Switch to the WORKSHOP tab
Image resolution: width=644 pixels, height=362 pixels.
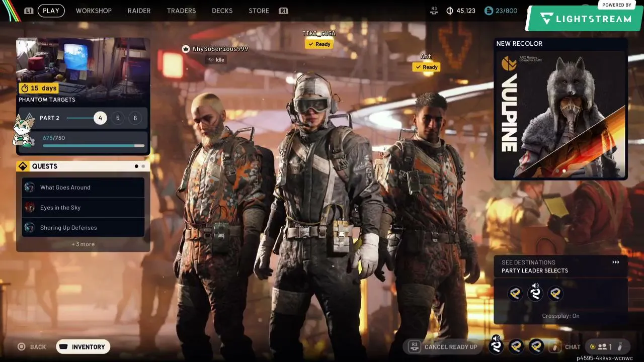coord(94,11)
